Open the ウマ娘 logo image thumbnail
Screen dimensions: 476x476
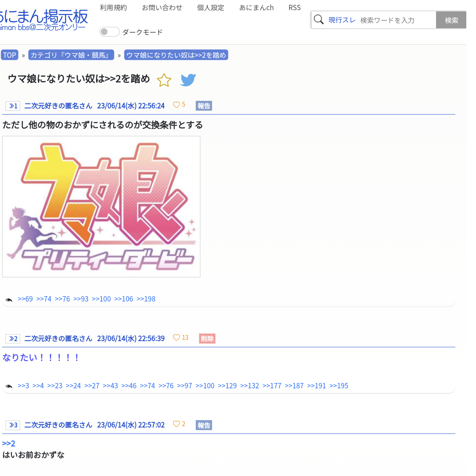(x=101, y=207)
